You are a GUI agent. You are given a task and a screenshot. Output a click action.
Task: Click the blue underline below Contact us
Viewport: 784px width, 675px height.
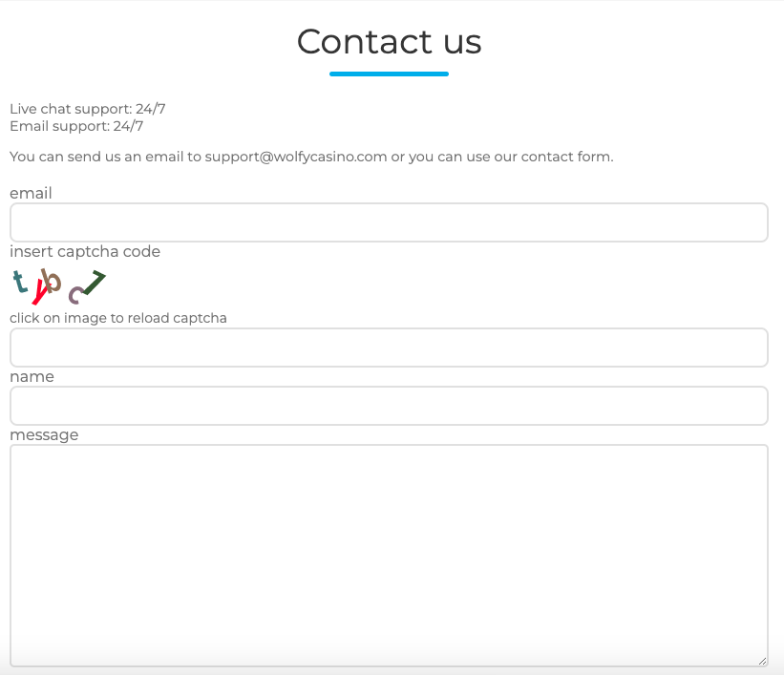389,72
